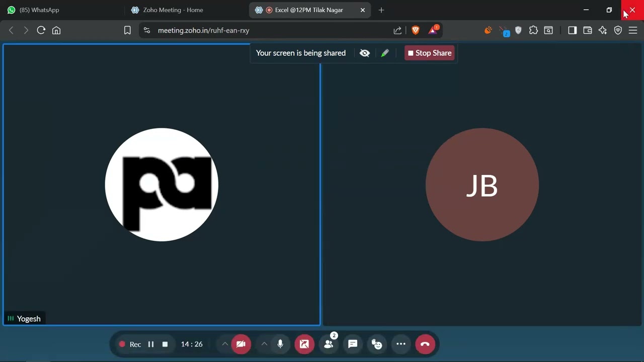
Task: Go forward to next page
Action: 26,30
